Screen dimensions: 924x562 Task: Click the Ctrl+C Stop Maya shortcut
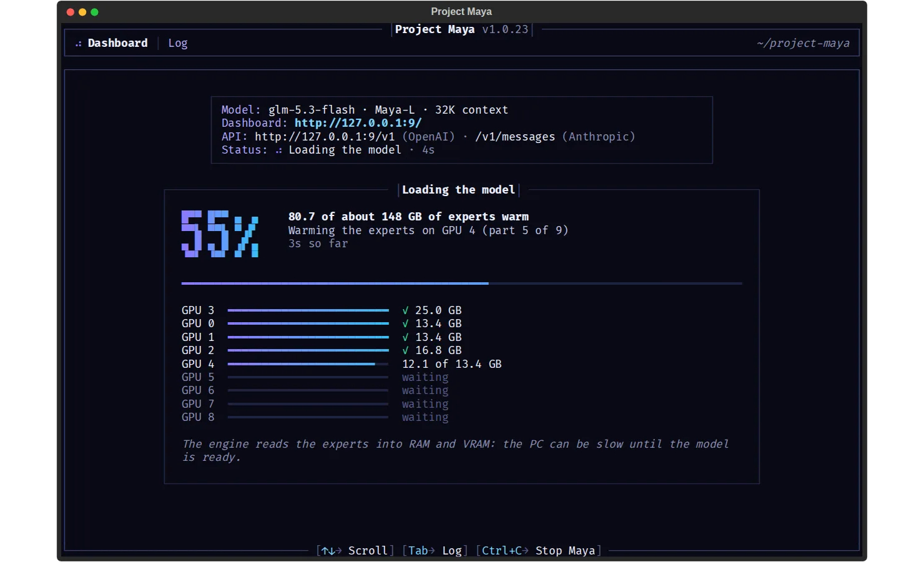[539, 551]
